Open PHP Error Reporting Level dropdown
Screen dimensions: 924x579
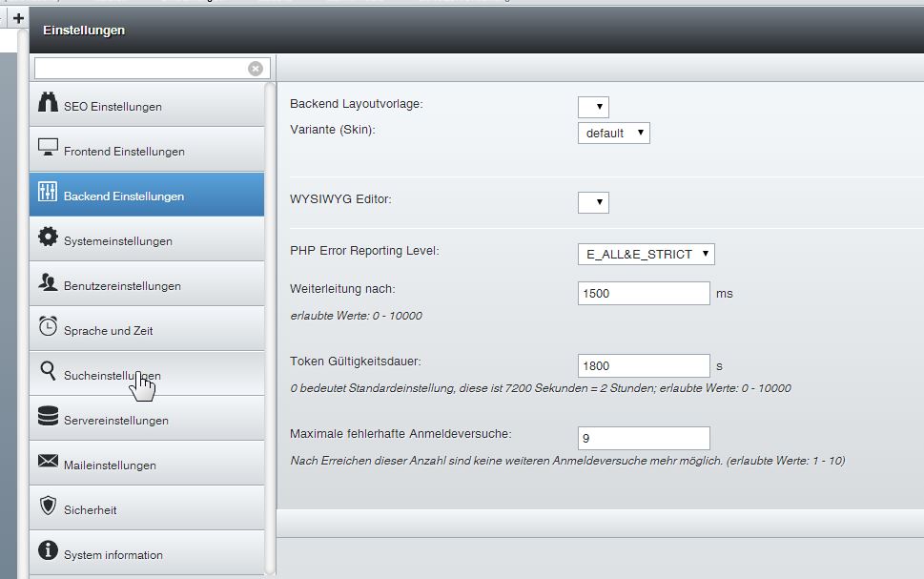click(x=647, y=254)
